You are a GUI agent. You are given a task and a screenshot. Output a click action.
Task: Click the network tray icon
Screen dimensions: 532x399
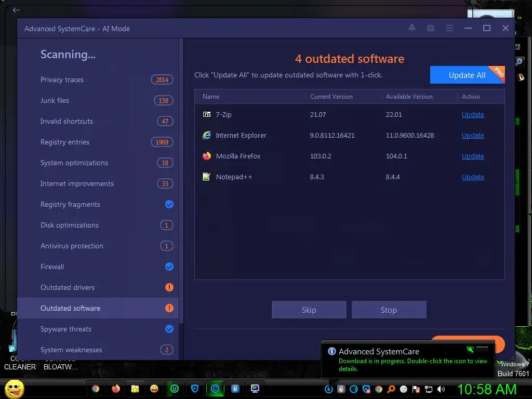(429, 389)
